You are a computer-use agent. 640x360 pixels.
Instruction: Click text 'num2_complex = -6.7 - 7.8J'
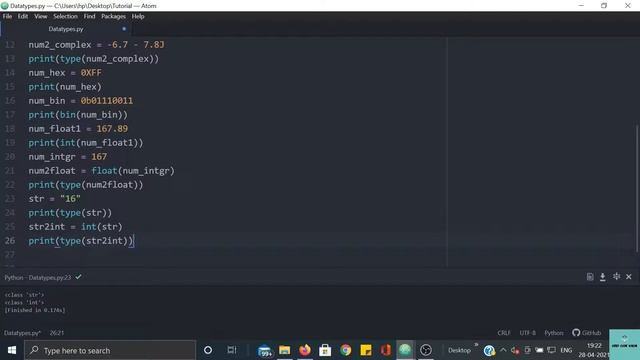96,45
